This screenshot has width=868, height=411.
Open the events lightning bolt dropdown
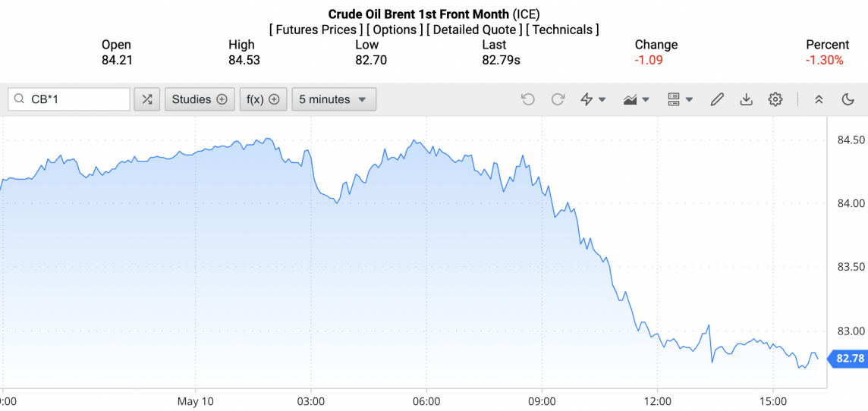coord(593,99)
